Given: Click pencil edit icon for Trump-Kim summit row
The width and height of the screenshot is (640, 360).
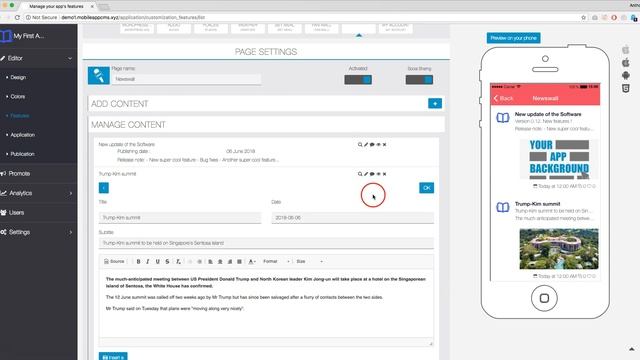Looking at the screenshot, I should pos(366,174).
